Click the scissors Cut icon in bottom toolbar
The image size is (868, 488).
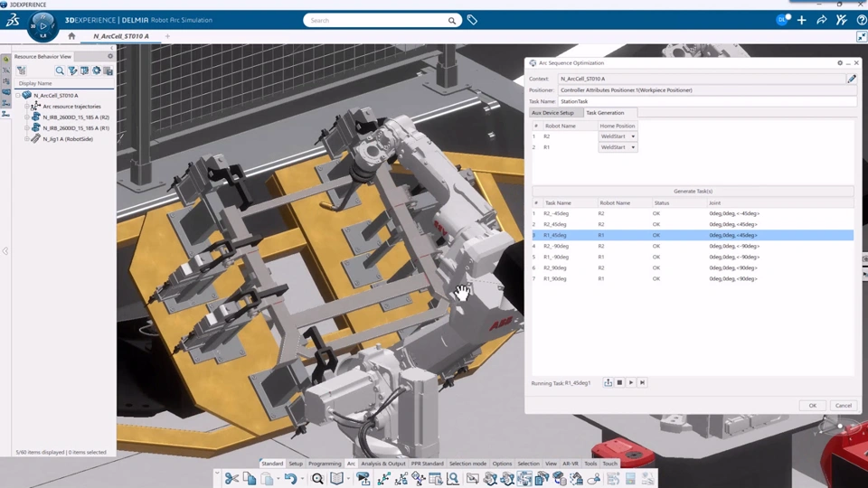231,478
